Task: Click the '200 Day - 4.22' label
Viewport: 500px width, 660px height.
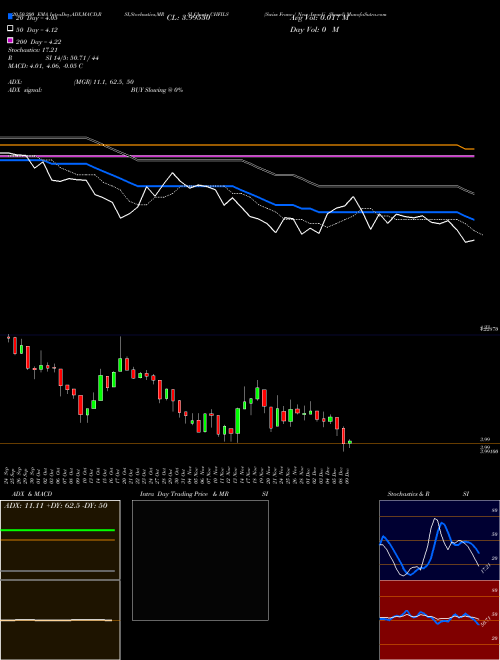Action: pos(39,42)
